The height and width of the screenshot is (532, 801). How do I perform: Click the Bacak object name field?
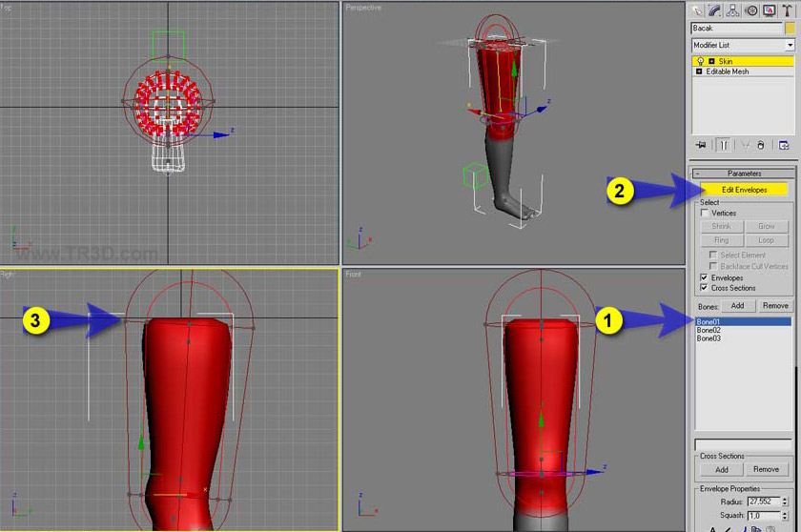point(736,28)
